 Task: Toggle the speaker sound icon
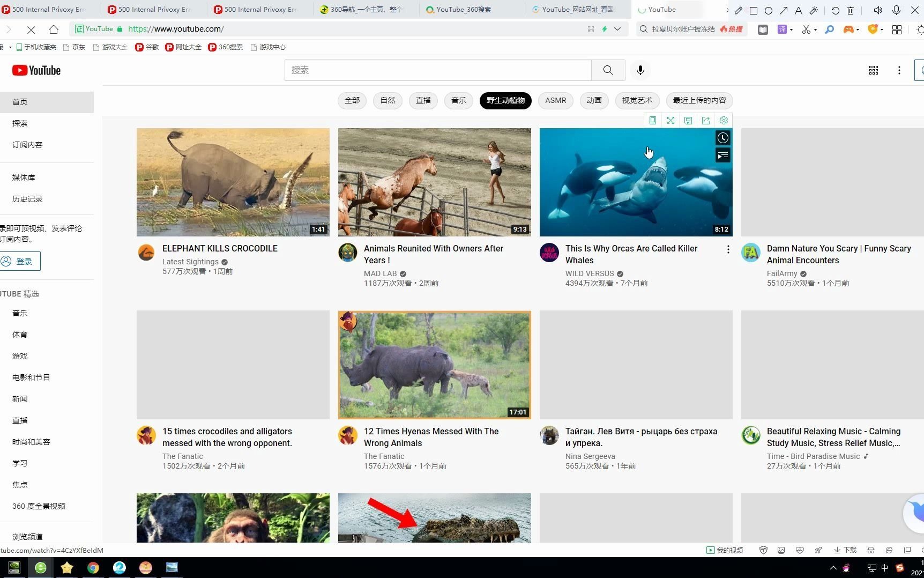(878, 10)
